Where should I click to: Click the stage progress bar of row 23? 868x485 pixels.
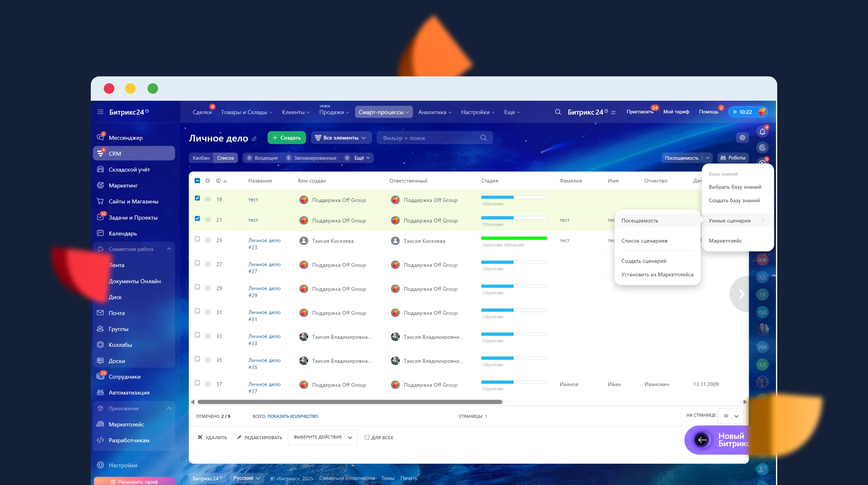tap(514, 238)
